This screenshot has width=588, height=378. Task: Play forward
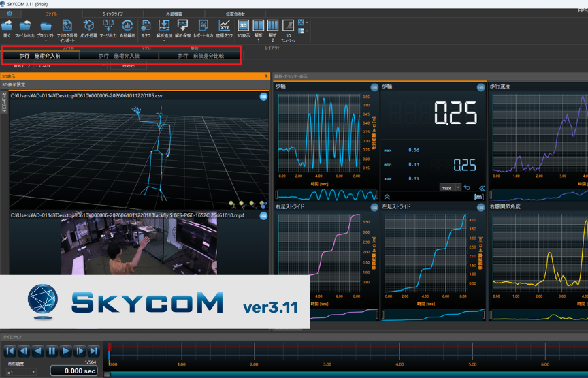[x=65, y=351]
